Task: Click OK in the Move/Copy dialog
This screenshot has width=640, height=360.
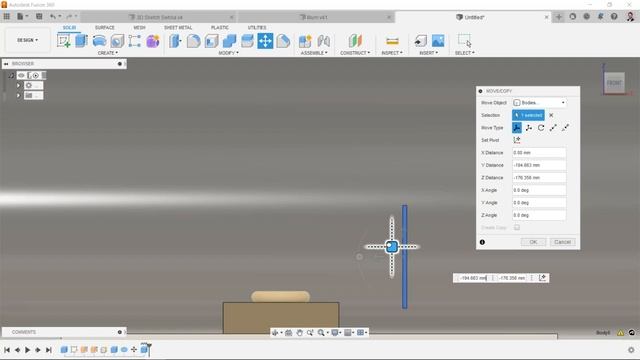Action: click(533, 242)
